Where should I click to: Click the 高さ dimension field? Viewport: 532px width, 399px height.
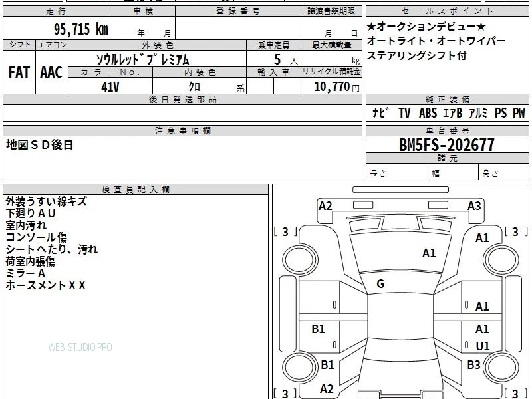(x=503, y=173)
